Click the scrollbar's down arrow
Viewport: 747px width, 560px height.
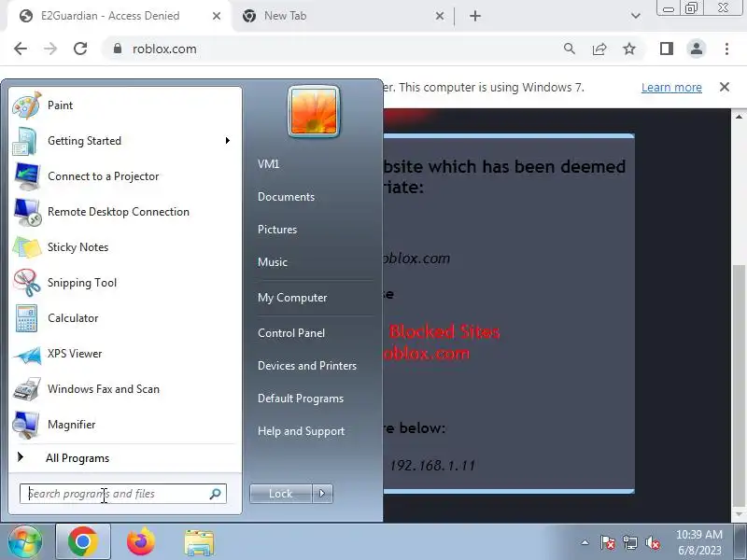point(739,515)
